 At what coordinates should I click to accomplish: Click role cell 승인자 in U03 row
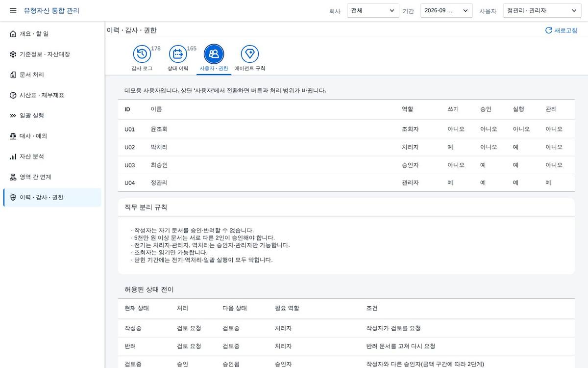[410, 165]
